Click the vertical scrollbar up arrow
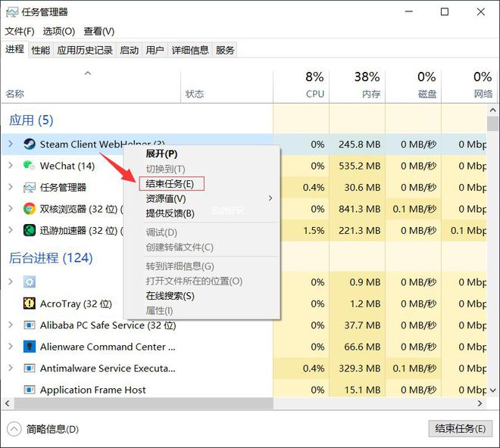Image resolution: width=500 pixels, height=448 pixels. click(492, 110)
